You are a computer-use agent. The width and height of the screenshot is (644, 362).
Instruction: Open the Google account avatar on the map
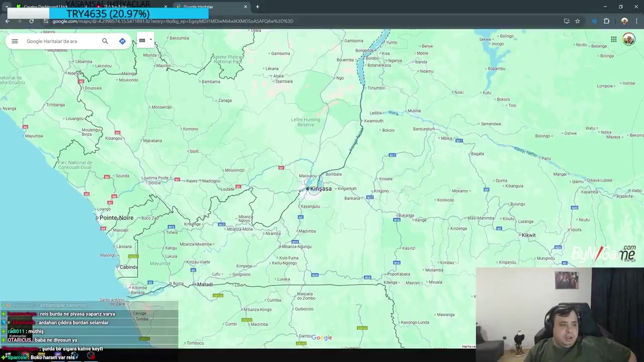tap(629, 39)
